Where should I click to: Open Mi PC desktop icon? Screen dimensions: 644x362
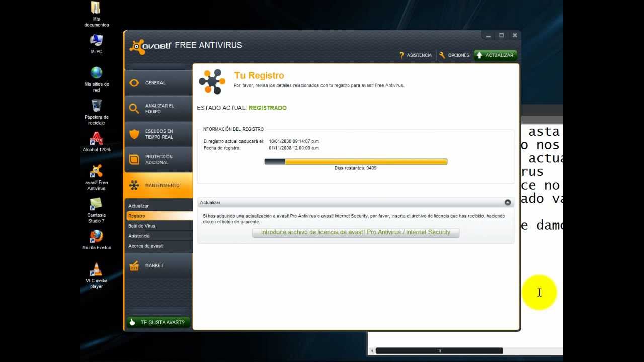(96, 44)
